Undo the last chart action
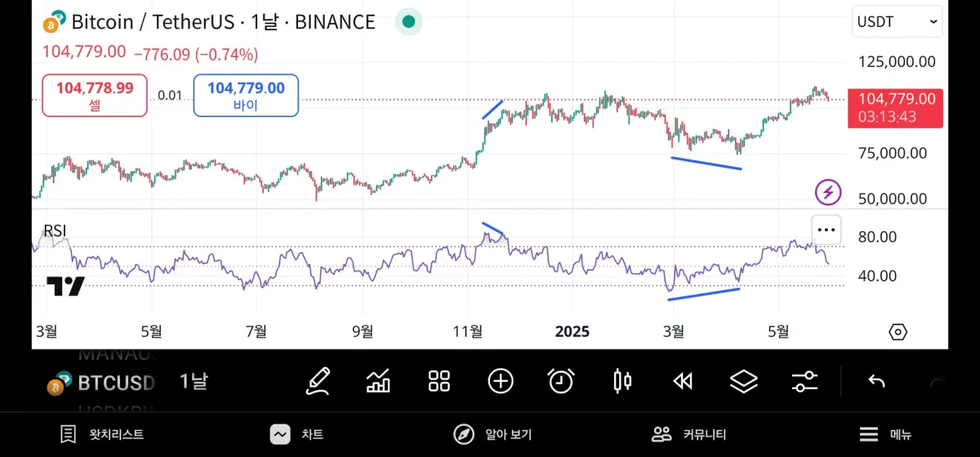 [876, 382]
